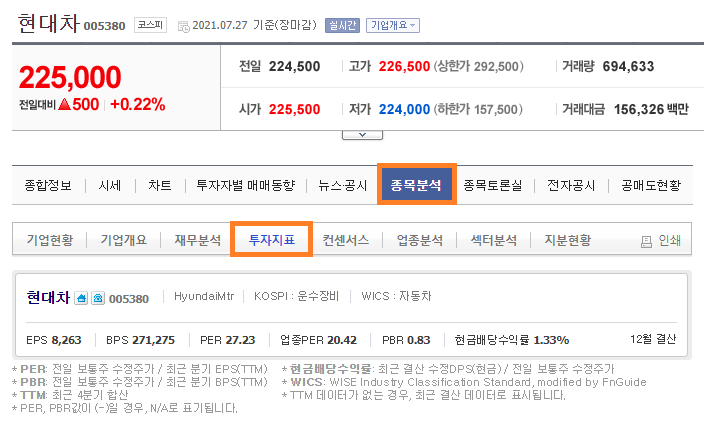Open the 기업개요 dropdown at top

coord(393,25)
